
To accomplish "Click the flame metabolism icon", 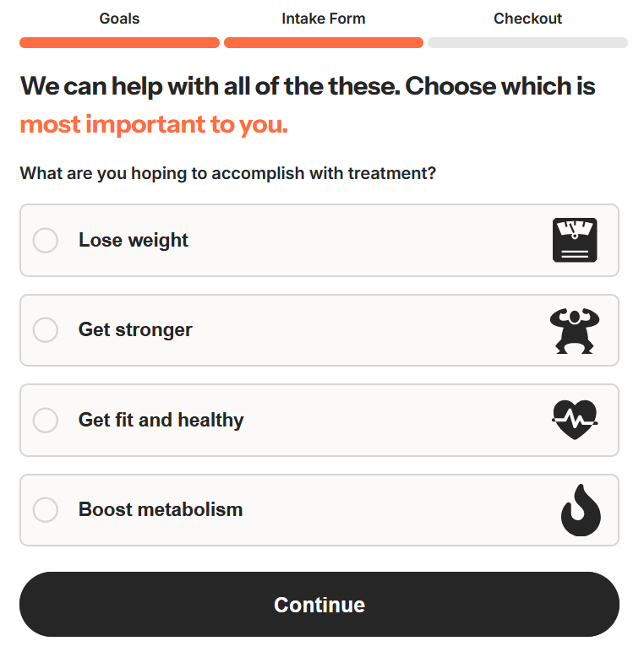I will (581, 510).
